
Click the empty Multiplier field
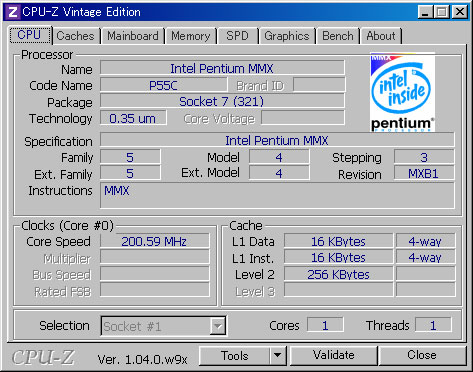tap(154, 258)
